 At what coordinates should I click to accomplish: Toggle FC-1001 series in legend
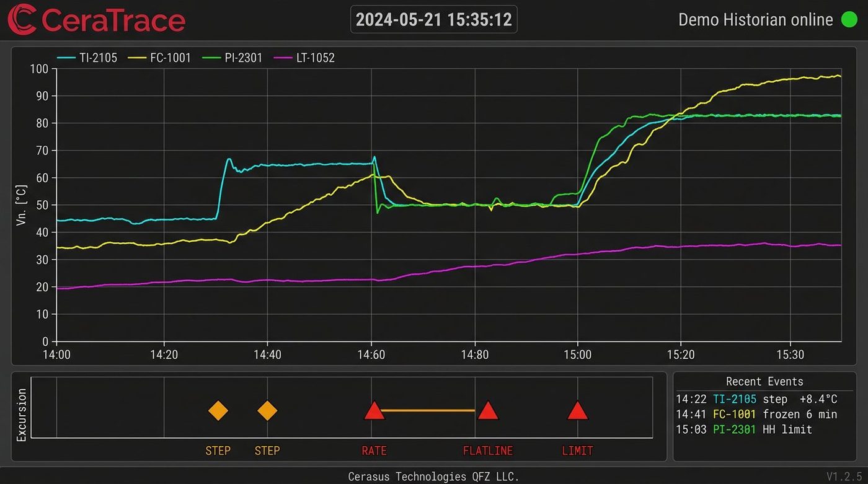point(160,58)
